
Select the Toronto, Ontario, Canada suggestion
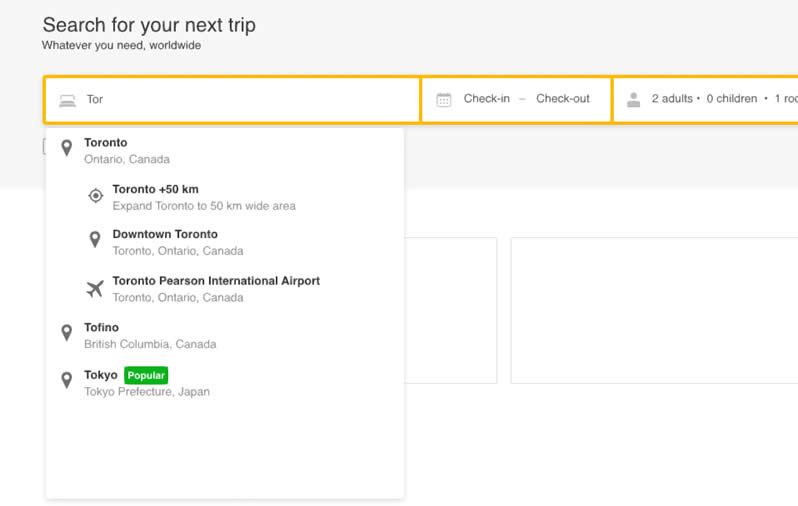(126, 150)
